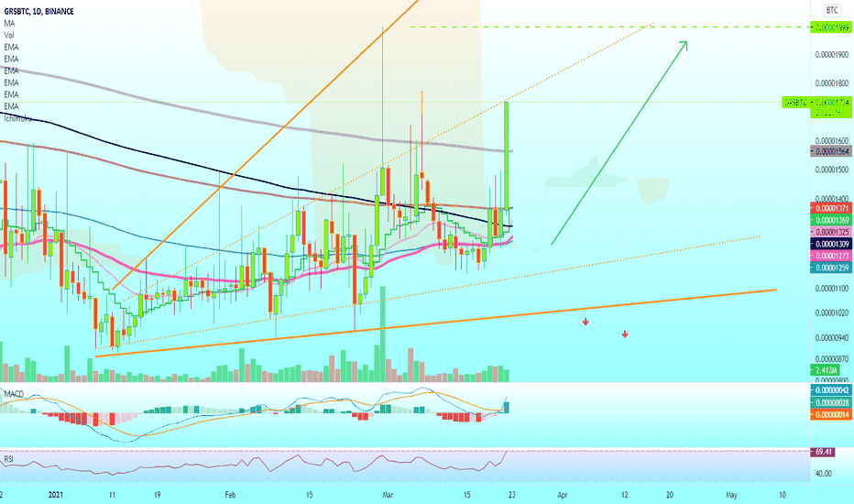The width and height of the screenshot is (854, 504).
Task: Click the 19 date on time axis
Action: pyautogui.click(x=157, y=495)
